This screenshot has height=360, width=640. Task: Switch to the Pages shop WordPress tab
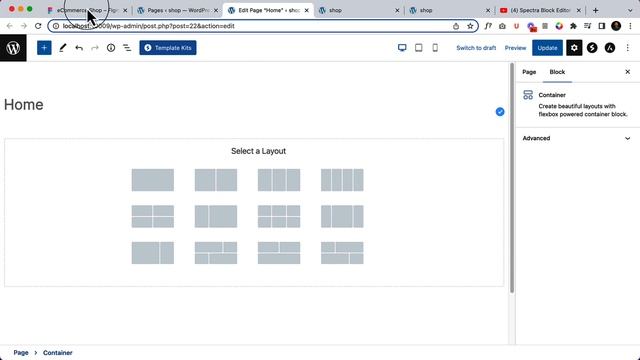[178, 10]
